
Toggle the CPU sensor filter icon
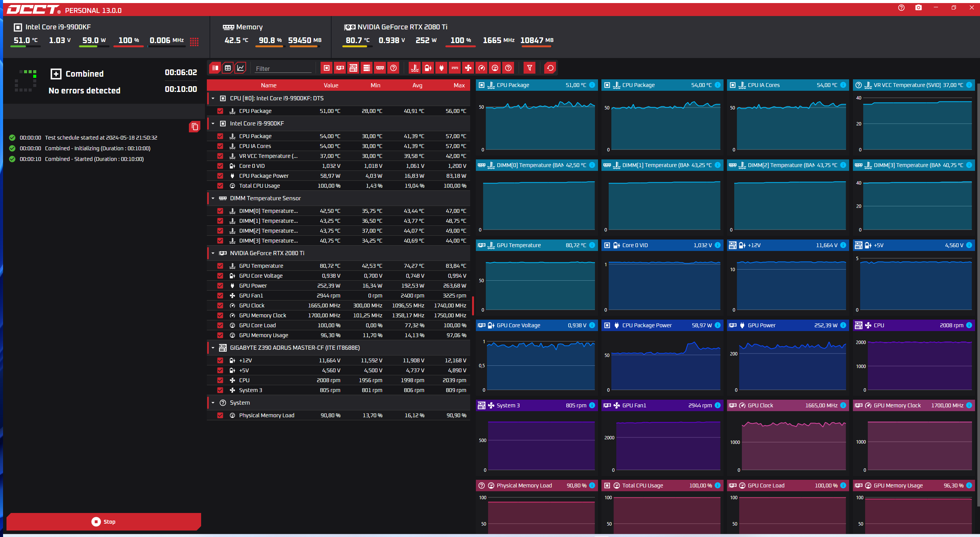tap(326, 68)
